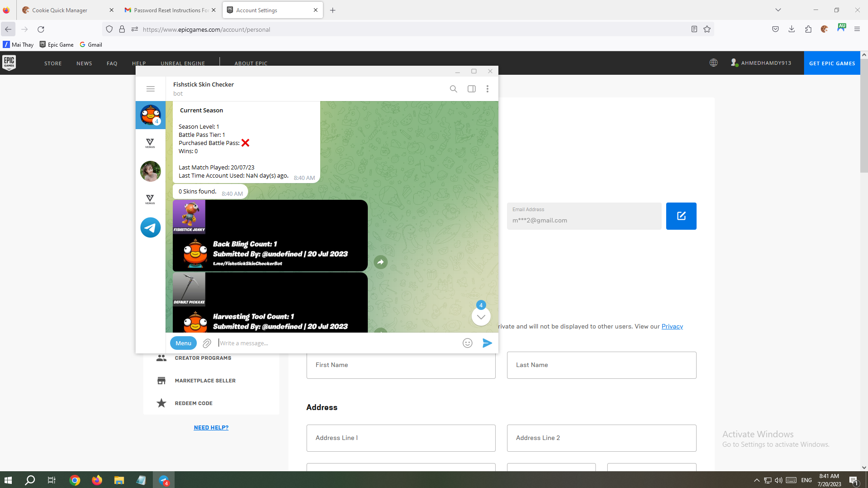
Task: Open a new browser tab
Action: pos(332,10)
